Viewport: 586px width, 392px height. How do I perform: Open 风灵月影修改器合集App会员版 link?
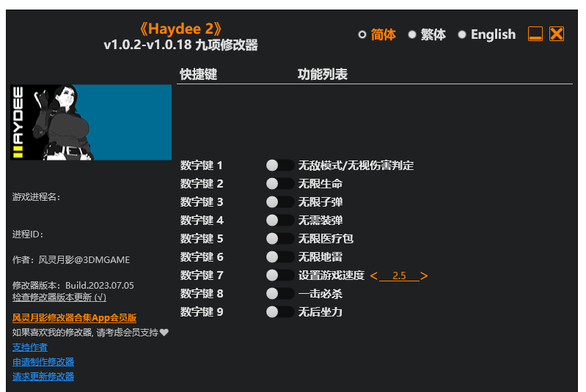[x=74, y=318]
